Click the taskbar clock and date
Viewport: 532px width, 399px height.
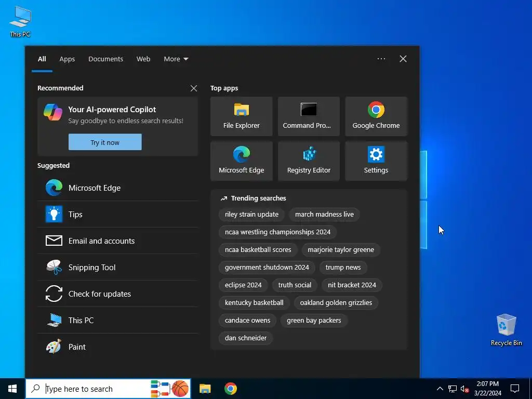[487, 389]
